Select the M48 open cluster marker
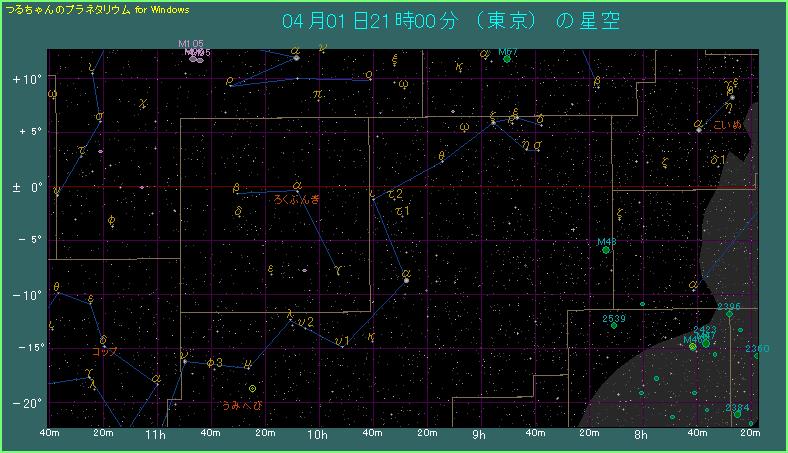The height and width of the screenshot is (453, 788). (606, 250)
